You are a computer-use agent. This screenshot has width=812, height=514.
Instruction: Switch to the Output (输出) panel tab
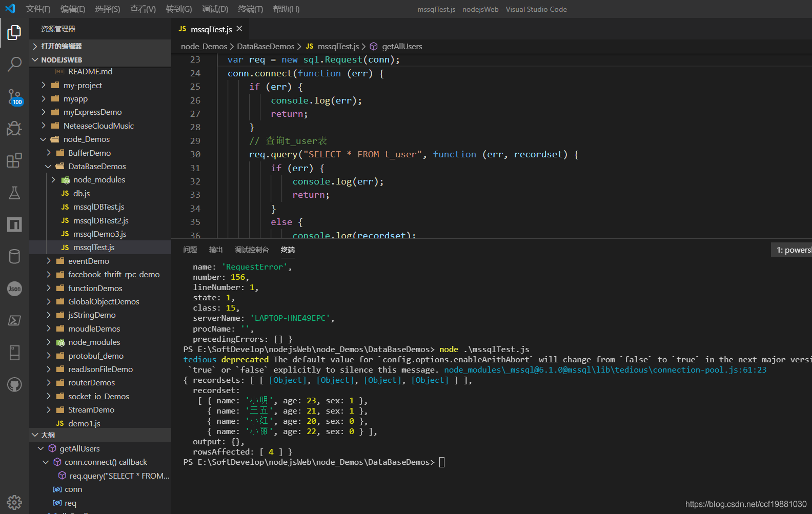[216, 250]
